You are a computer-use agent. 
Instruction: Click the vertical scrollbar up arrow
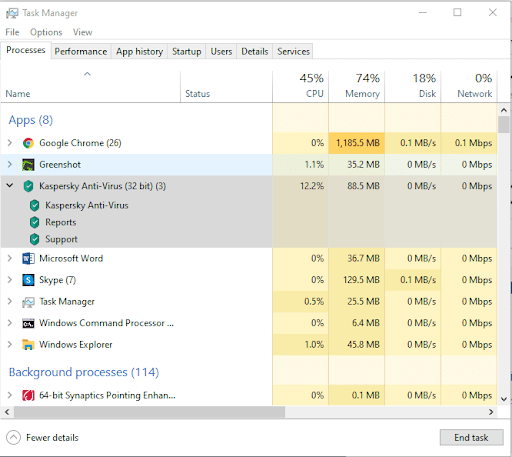[504, 110]
